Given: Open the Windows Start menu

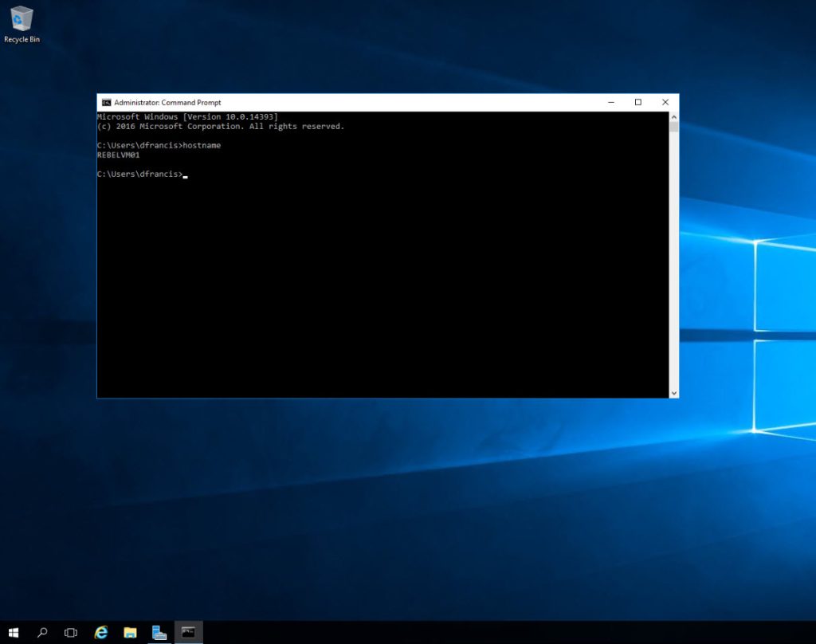Looking at the screenshot, I should click(14, 632).
